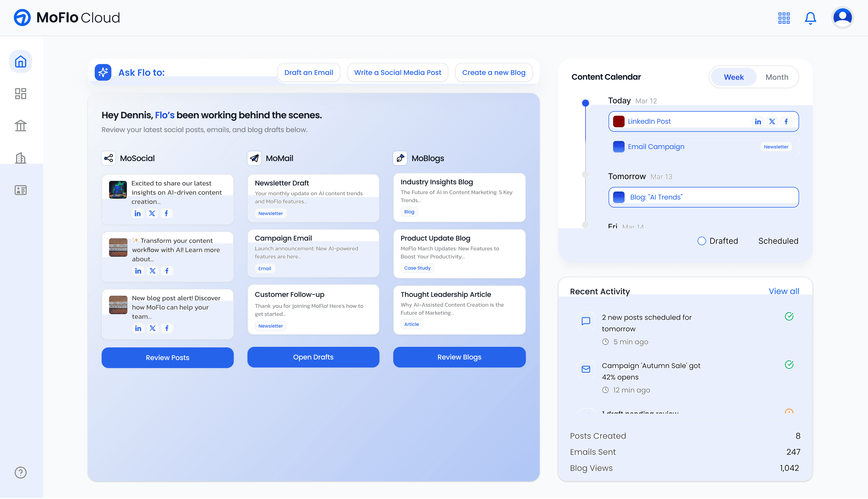
Task: Open the apps grid icon in header
Action: [x=784, y=18]
